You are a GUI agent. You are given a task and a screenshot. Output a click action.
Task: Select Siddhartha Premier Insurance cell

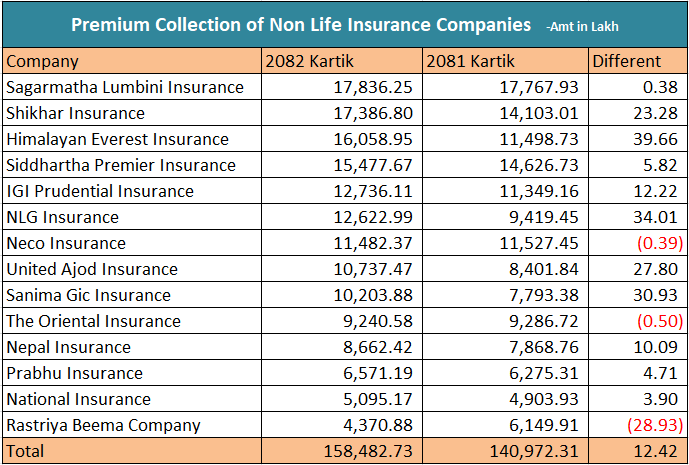(x=121, y=165)
